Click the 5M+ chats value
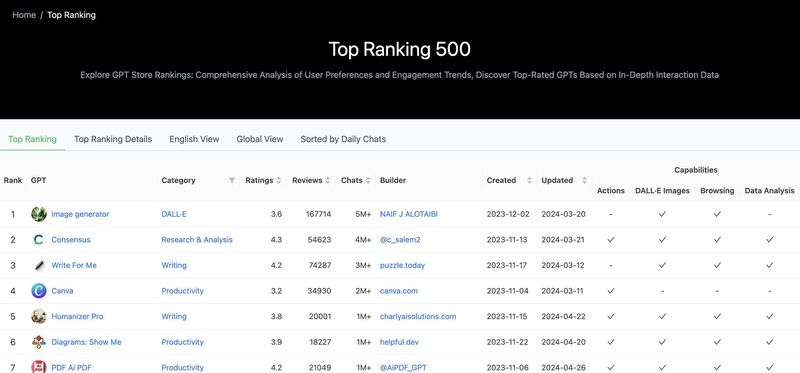The height and width of the screenshot is (373, 800). pyautogui.click(x=363, y=214)
